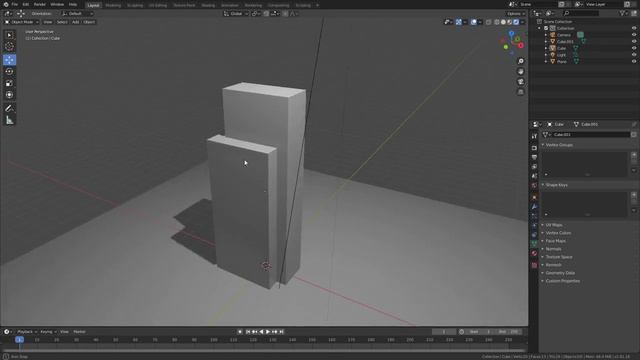The image size is (640, 360).
Task: Click the zoom view magnifier icon
Action: click(521, 61)
